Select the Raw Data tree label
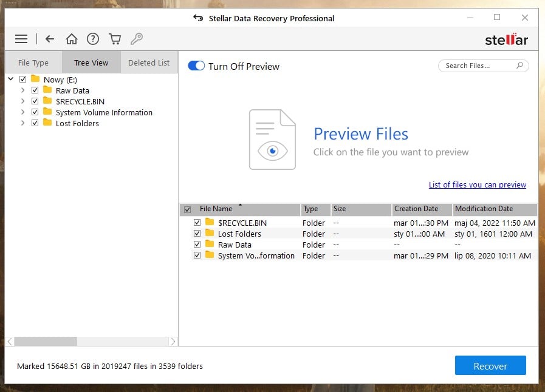545x392 pixels. point(72,90)
